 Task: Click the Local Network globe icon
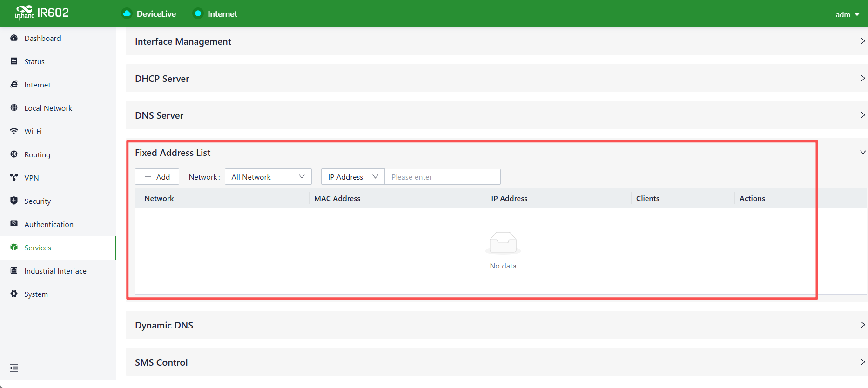click(14, 108)
